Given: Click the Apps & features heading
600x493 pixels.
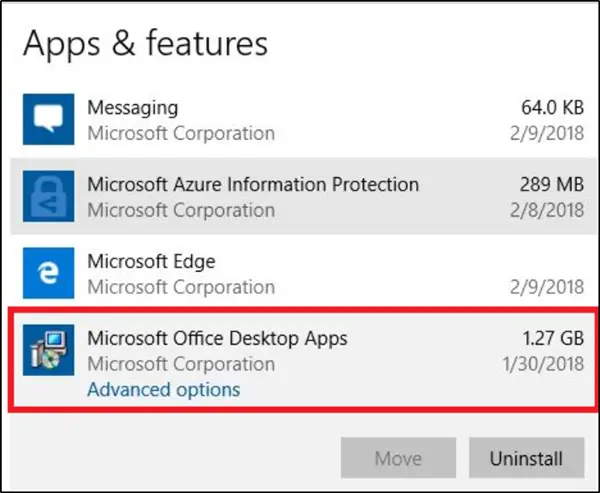Looking at the screenshot, I should (x=146, y=43).
